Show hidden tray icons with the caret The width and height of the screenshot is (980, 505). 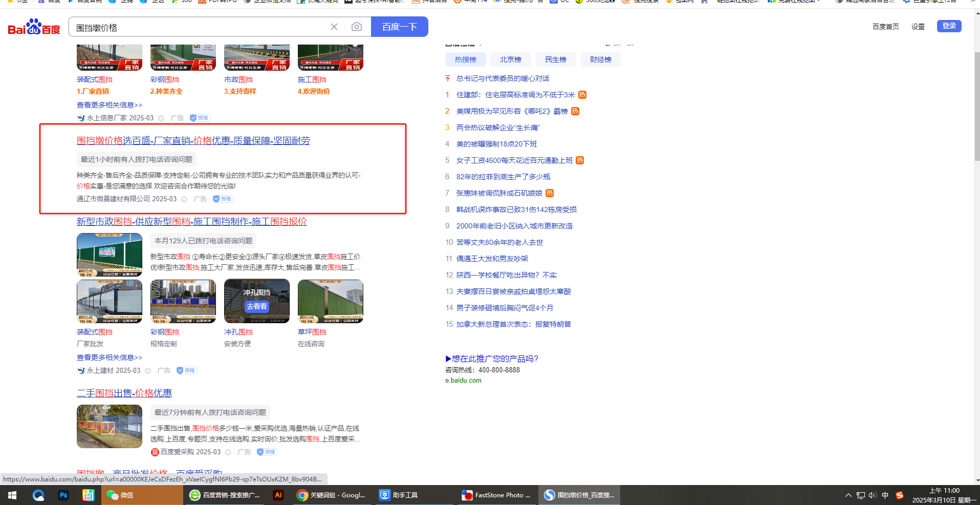tap(848, 495)
